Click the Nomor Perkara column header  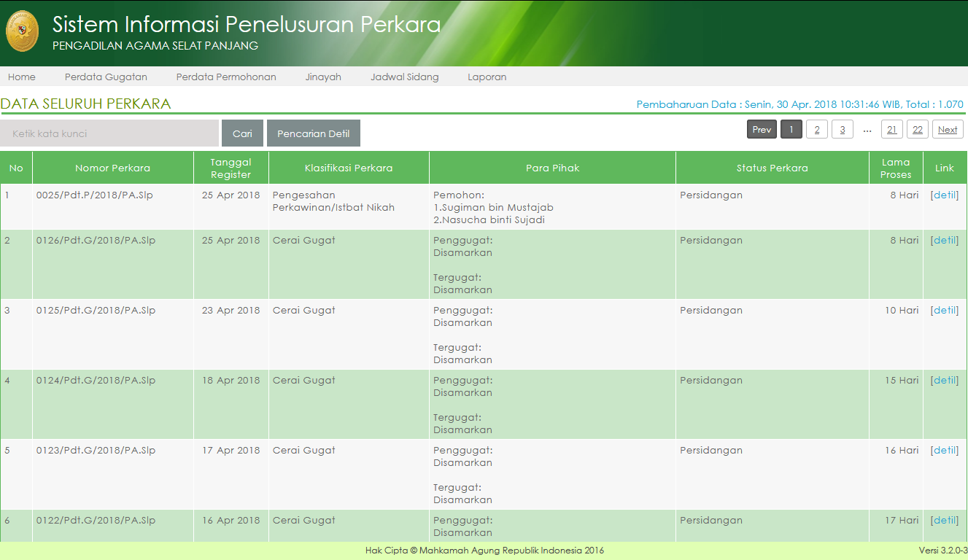click(x=113, y=168)
